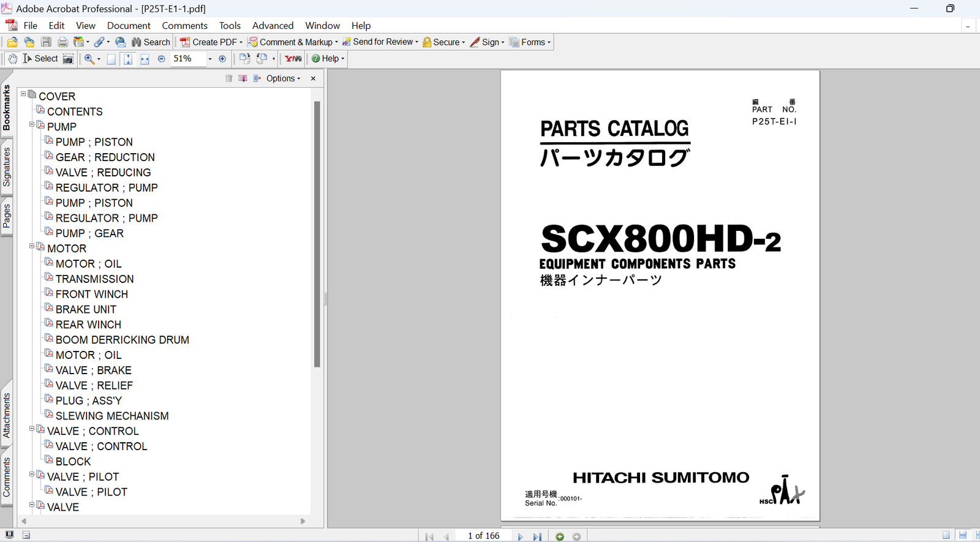Click the Save disk icon
This screenshot has height=542, width=980.
point(46,42)
